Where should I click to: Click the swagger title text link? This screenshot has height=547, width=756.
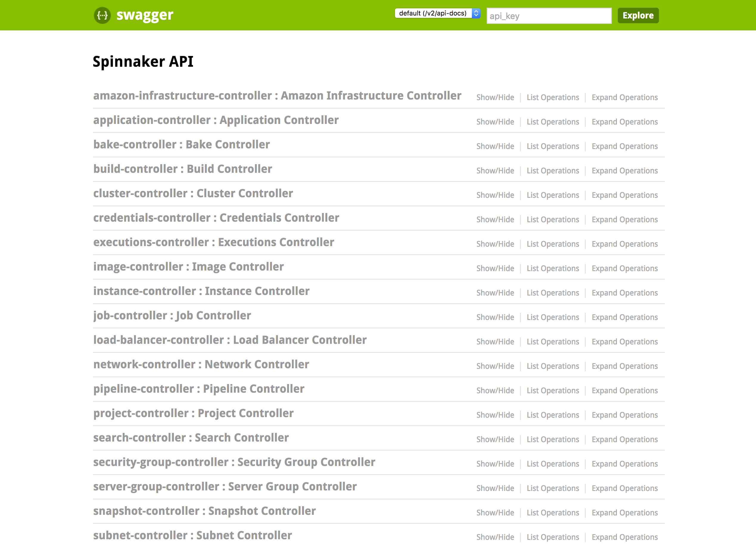click(x=145, y=15)
